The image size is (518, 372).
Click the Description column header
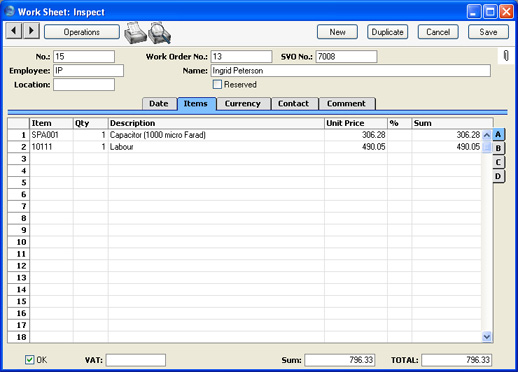216,123
